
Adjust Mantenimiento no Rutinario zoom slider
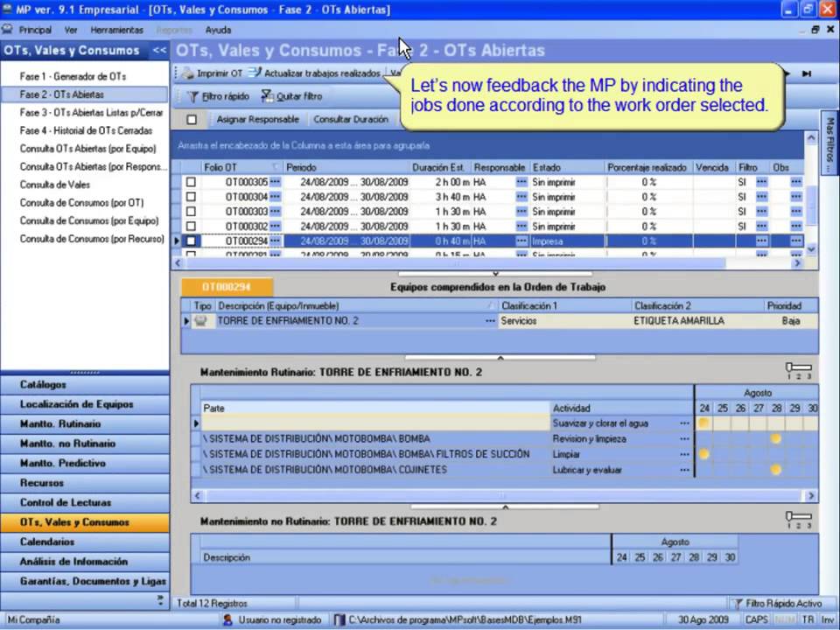(x=798, y=519)
